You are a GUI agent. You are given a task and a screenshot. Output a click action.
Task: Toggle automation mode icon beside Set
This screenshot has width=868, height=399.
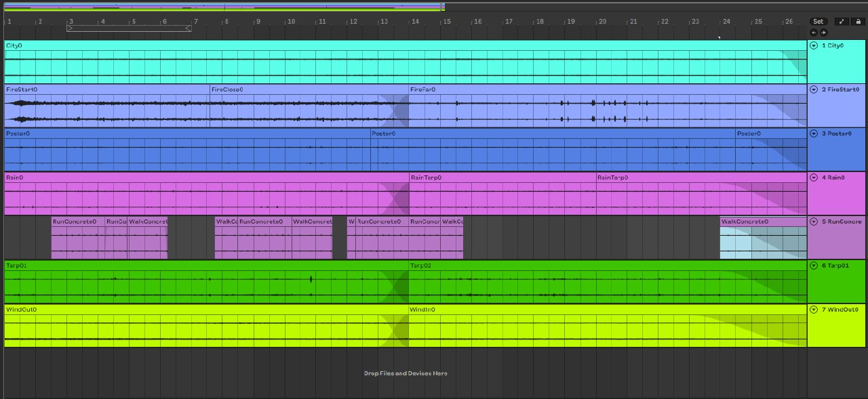[841, 22]
